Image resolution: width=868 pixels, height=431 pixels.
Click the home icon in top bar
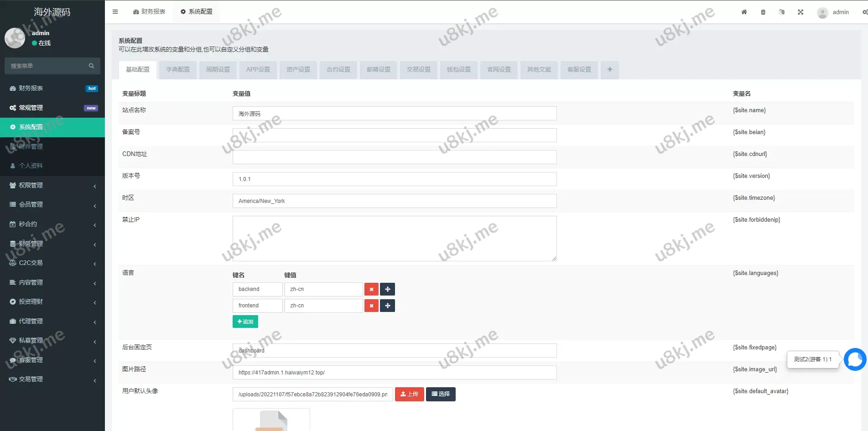744,12
